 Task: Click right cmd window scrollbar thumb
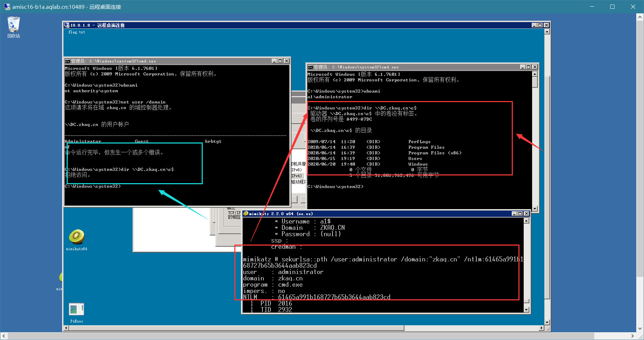[535, 82]
